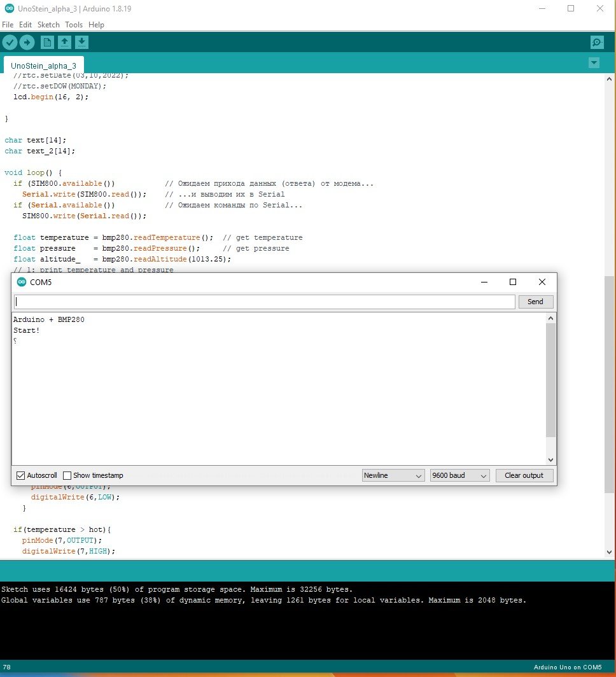Disable the Autoscroll checkbox
This screenshot has height=677, width=616.
pyautogui.click(x=20, y=475)
